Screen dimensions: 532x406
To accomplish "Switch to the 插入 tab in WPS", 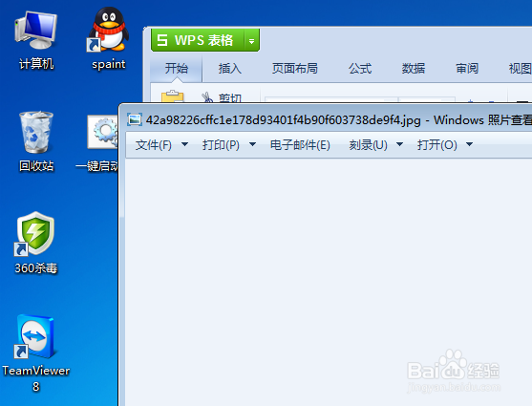I will pyautogui.click(x=229, y=69).
